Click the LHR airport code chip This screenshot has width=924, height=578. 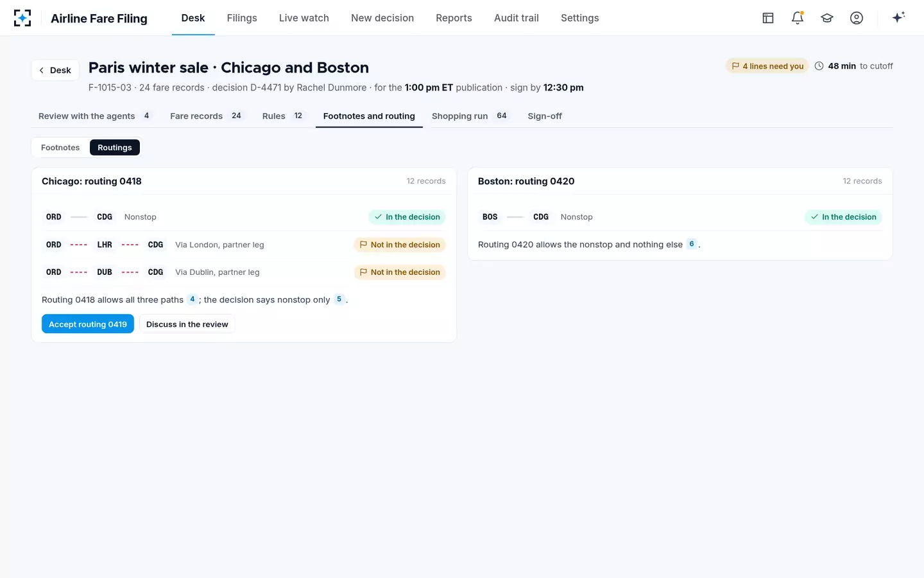tap(105, 245)
